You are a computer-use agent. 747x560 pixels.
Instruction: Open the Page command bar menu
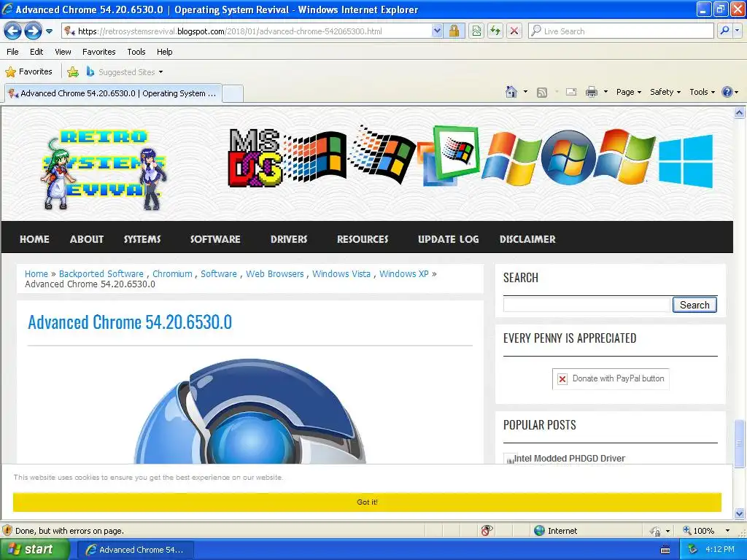(x=628, y=92)
